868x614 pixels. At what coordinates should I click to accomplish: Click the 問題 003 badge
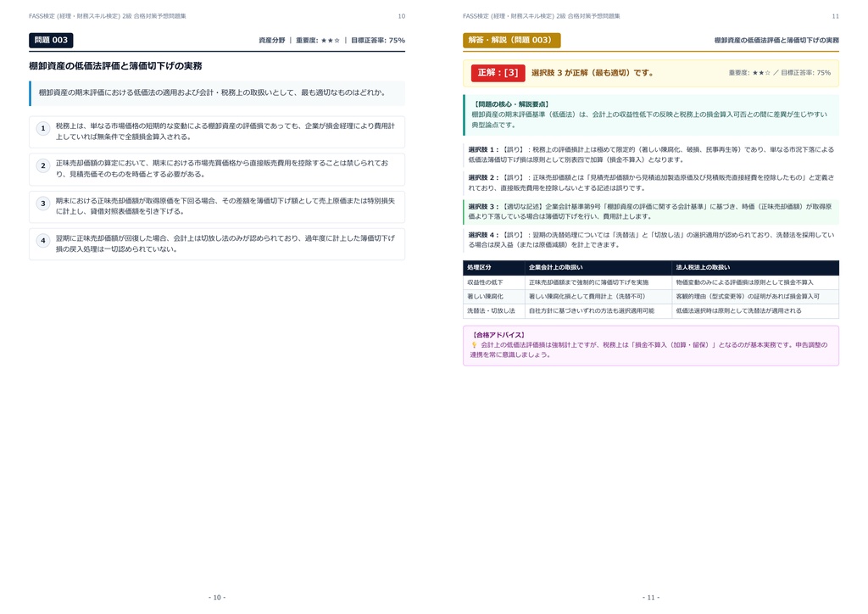(51, 41)
